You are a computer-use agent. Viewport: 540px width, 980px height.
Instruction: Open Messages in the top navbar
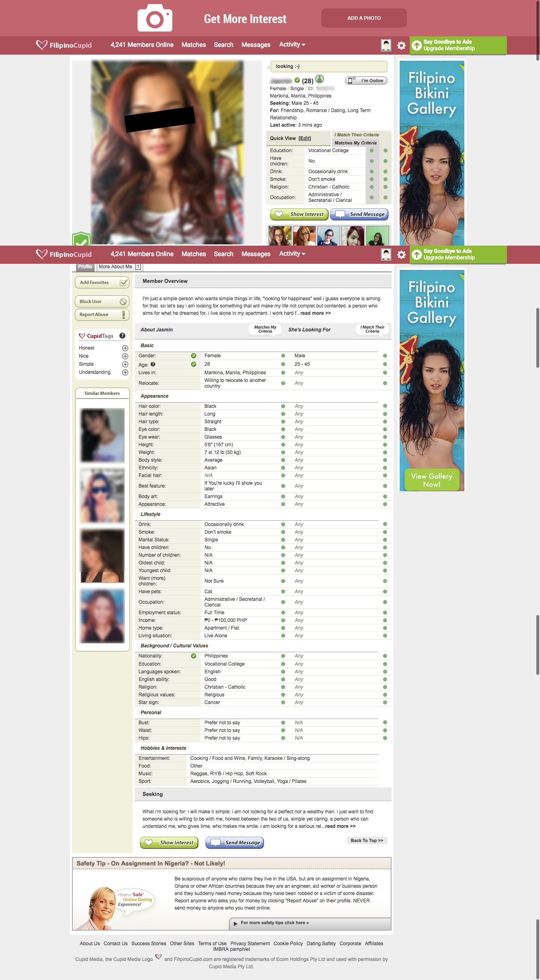coord(256,45)
